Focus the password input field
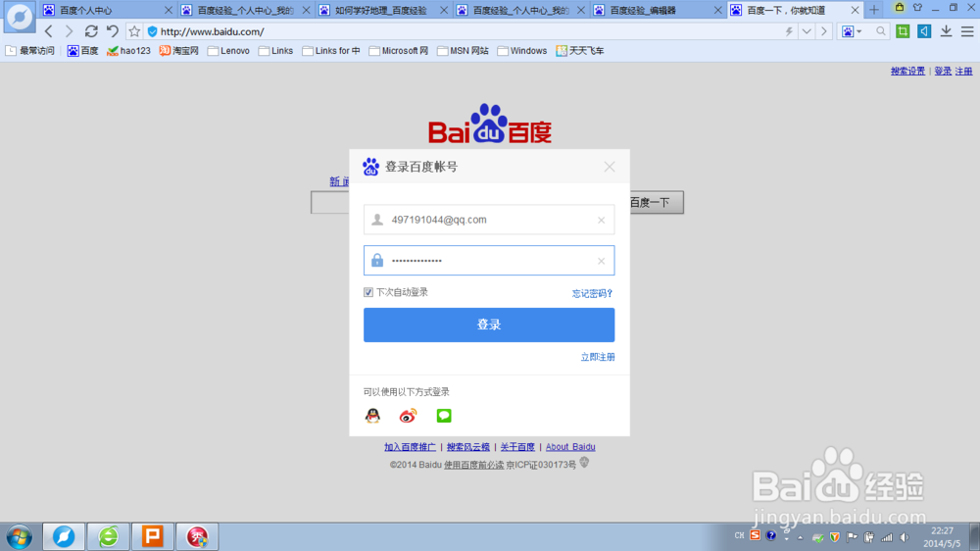 (489, 260)
